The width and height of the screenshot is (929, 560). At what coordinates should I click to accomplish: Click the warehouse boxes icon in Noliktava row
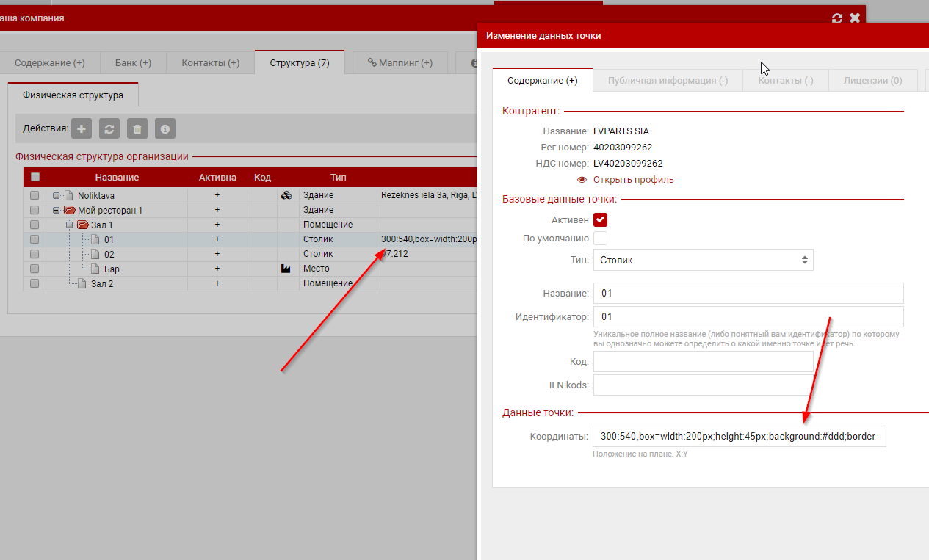(287, 196)
